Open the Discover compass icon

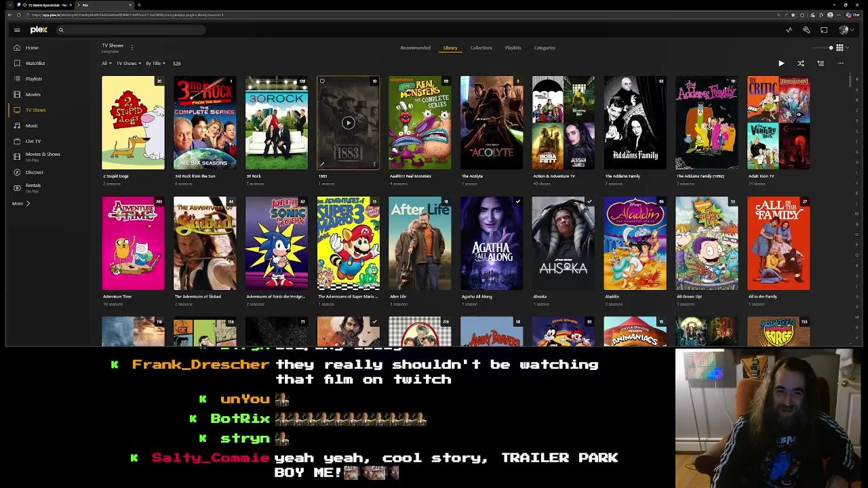(17, 172)
